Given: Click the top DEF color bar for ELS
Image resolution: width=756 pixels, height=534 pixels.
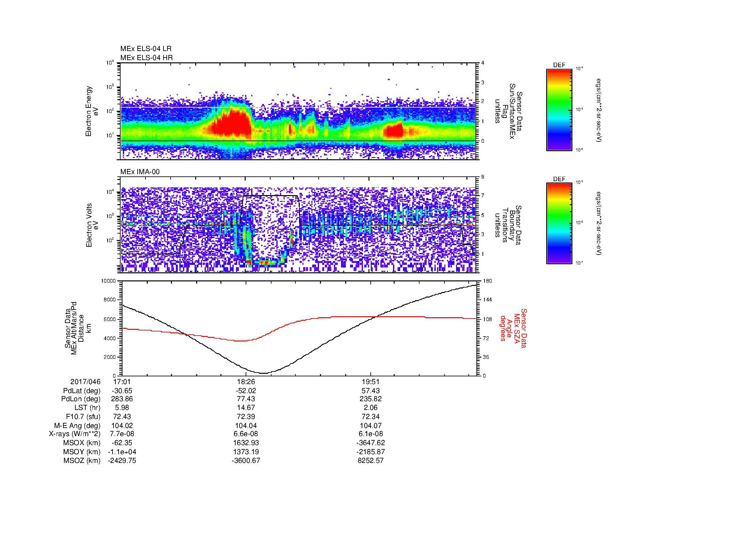Looking at the screenshot, I should (x=559, y=109).
